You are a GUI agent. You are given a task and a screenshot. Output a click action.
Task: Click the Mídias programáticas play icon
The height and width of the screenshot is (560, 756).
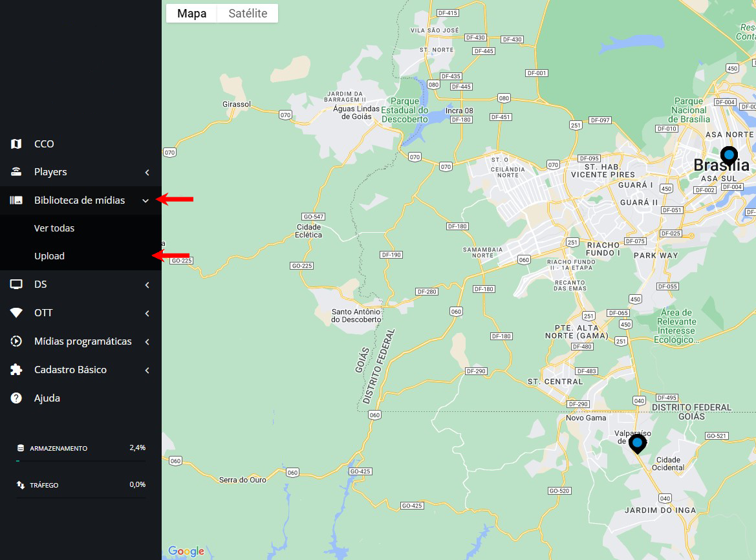[16, 341]
